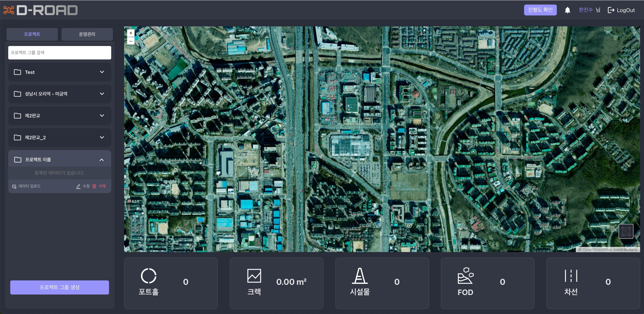Viewport: 644px width, 314px height.
Task: Click the 등록된 데이터가 없습니다 message
Action: (59, 173)
